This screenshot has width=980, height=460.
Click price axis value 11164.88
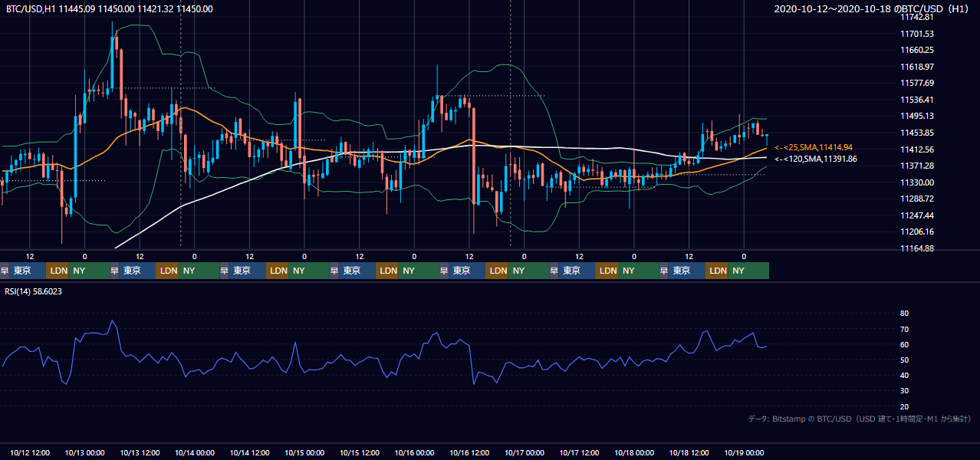point(916,248)
